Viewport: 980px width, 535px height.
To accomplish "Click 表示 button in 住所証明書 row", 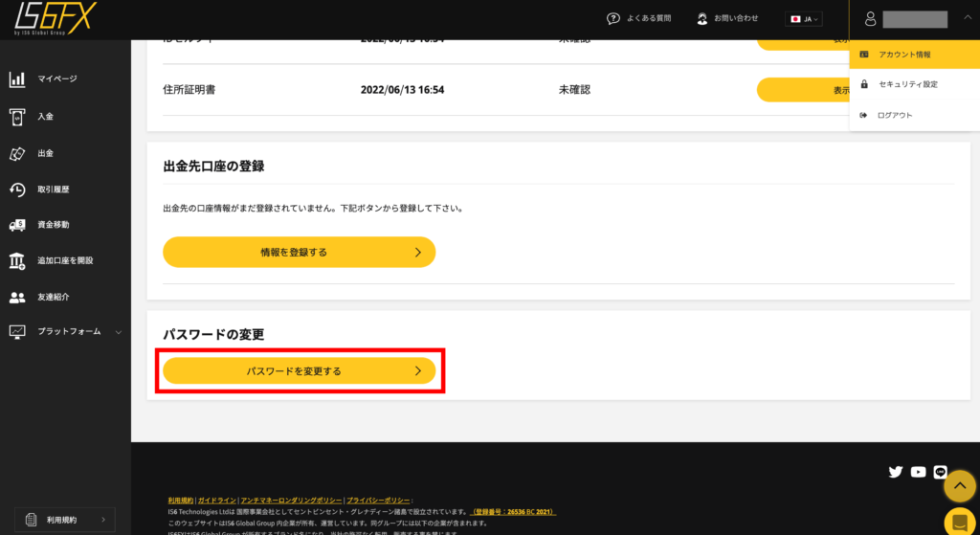I will pos(803,90).
